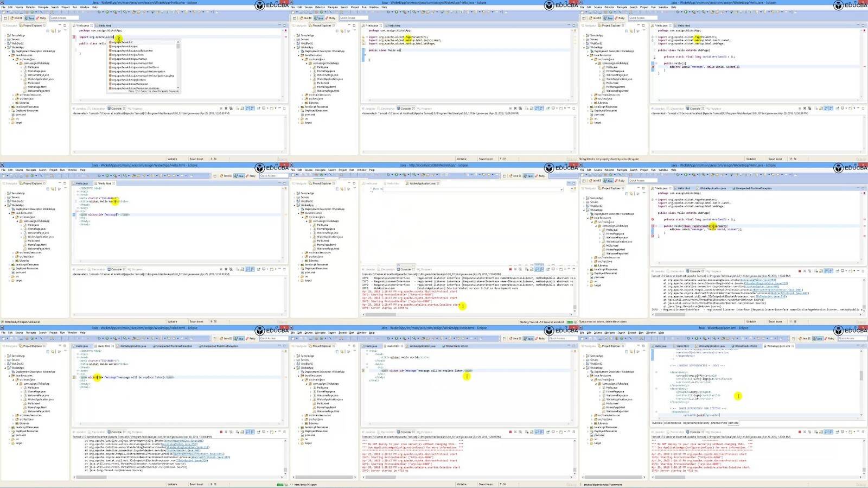The image size is (868, 488).
Task: Collapse All in pom.xml window's Project Explorer
Action: (626, 351)
